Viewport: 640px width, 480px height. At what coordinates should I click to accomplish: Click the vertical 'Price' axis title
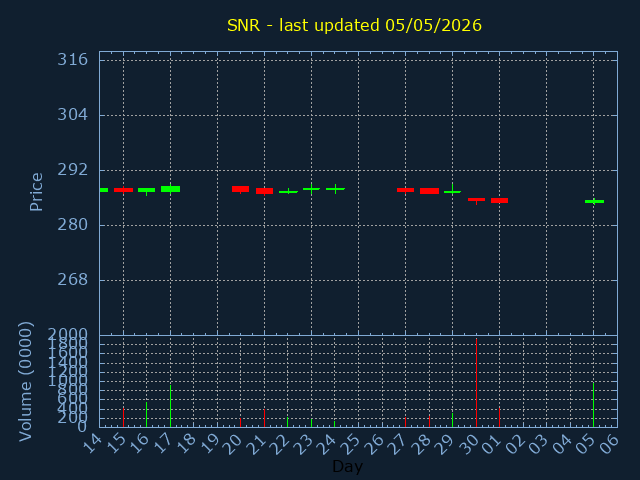pyautogui.click(x=36, y=192)
